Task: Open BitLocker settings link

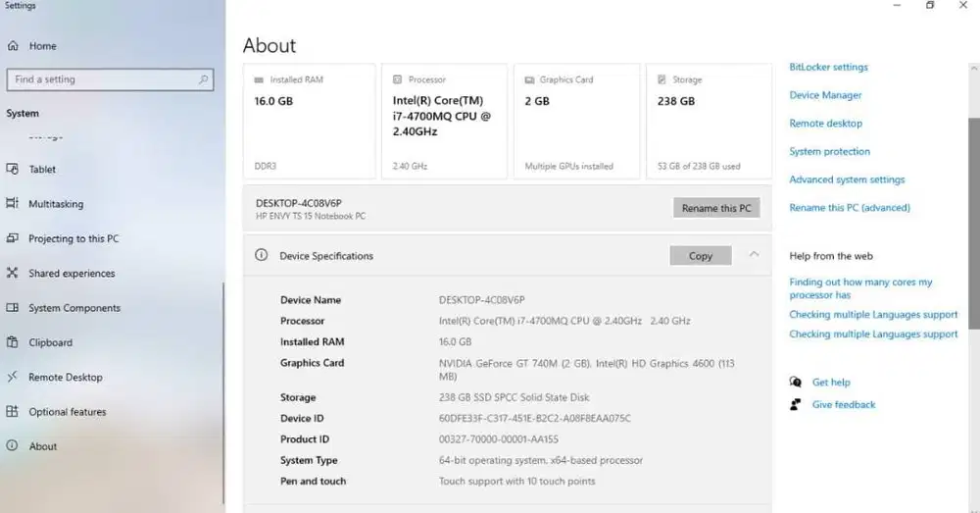Action: (828, 67)
